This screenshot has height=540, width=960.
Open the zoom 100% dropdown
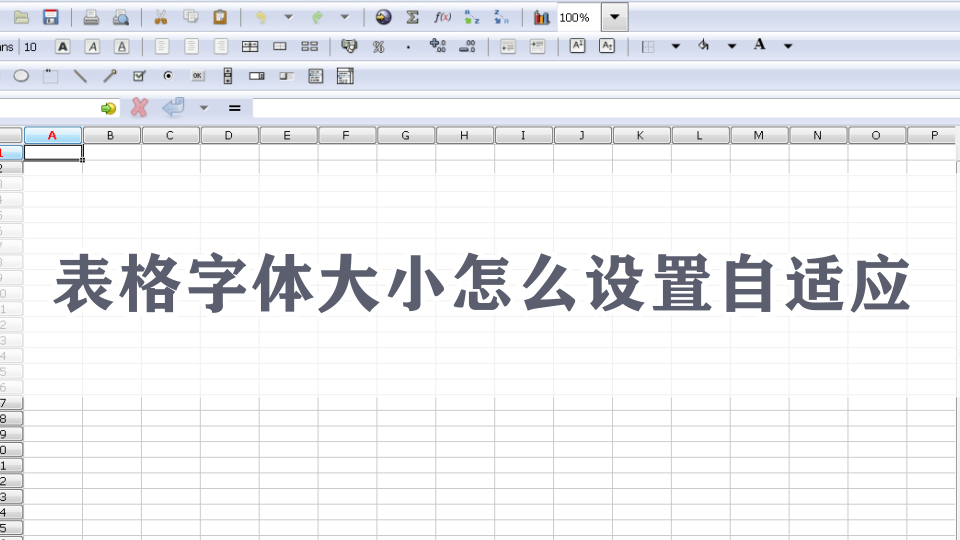coord(615,17)
